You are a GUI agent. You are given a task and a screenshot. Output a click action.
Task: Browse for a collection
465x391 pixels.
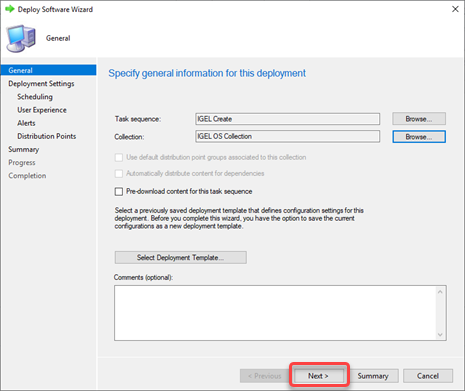pyautogui.click(x=419, y=137)
